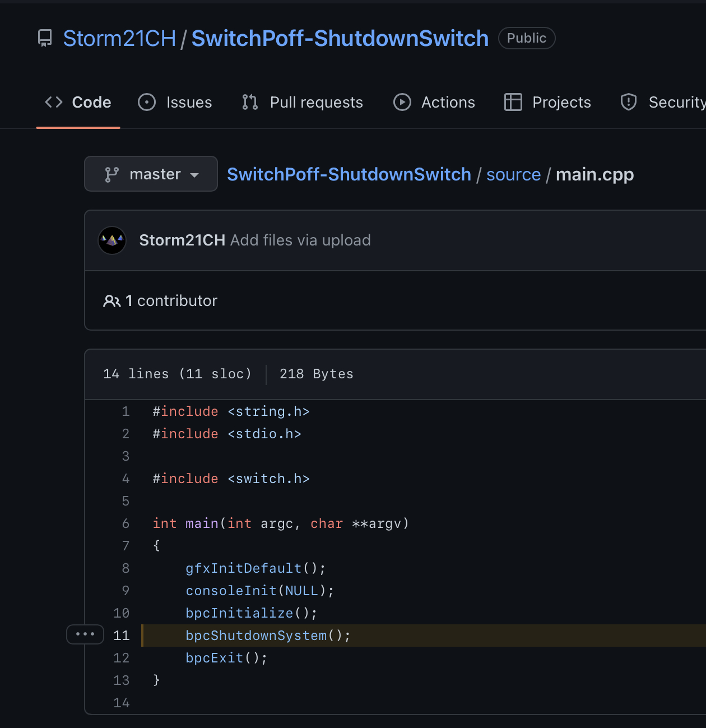Image resolution: width=706 pixels, height=728 pixels.
Task: Click the 'int main' function signature
Action: coord(281,523)
